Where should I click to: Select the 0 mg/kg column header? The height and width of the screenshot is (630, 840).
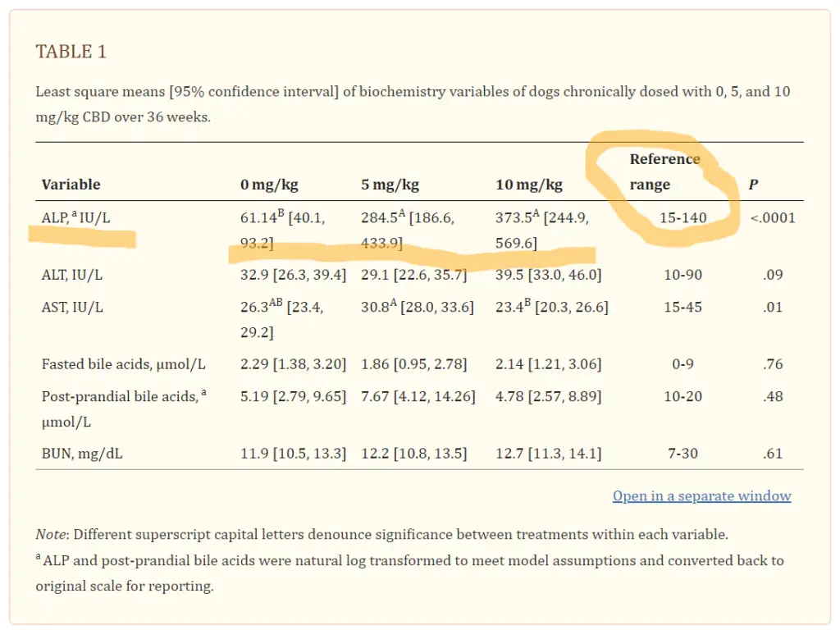click(x=268, y=185)
